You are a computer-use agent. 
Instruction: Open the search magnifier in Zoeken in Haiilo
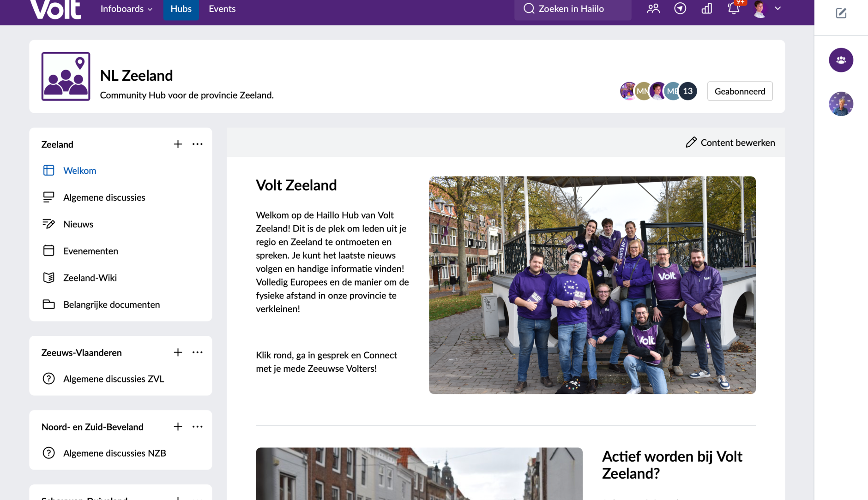pyautogui.click(x=529, y=8)
